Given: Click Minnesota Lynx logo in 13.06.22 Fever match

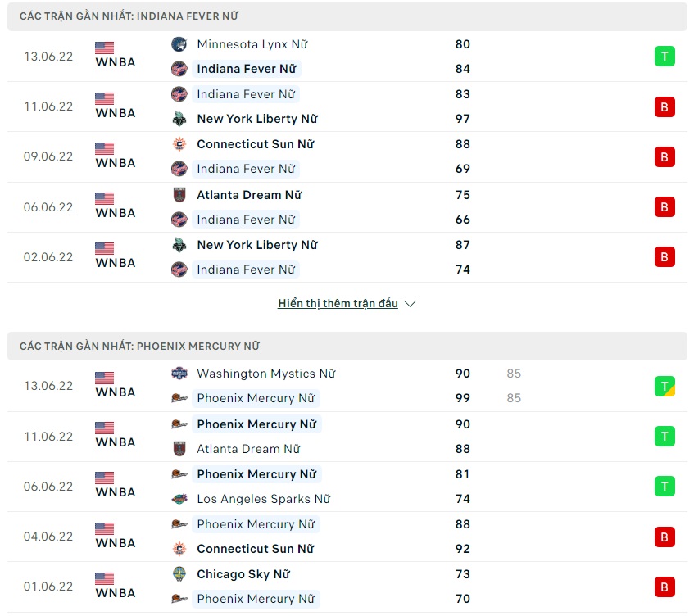Looking at the screenshot, I should pos(179,44).
